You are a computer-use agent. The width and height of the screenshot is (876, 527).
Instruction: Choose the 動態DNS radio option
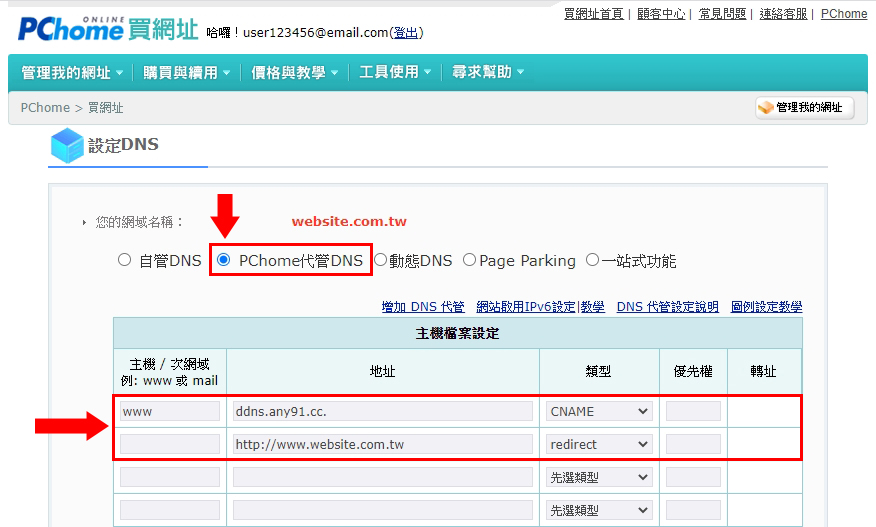380,260
